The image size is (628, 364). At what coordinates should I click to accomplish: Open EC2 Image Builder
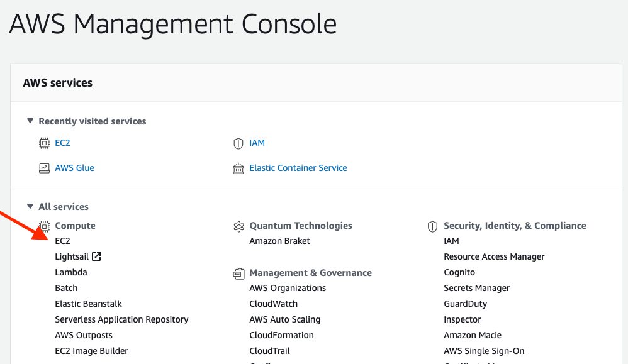92,351
